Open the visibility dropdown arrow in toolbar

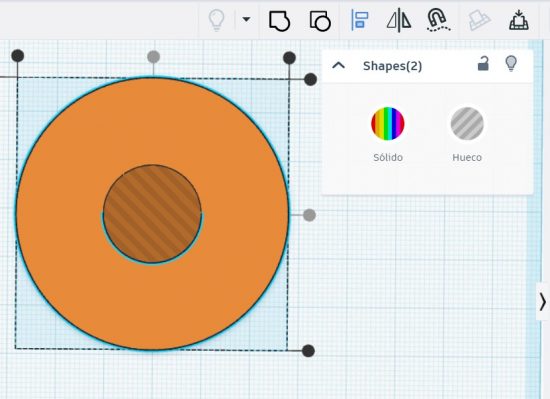(x=247, y=19)
